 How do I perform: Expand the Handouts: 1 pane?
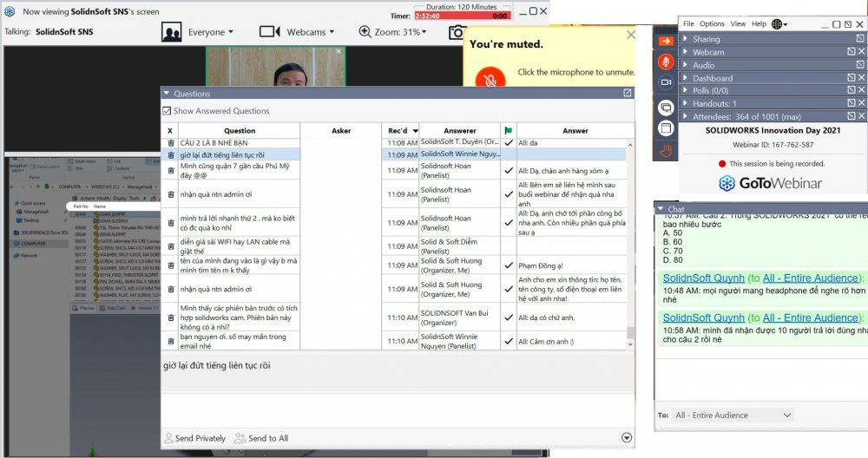[686, 103]
